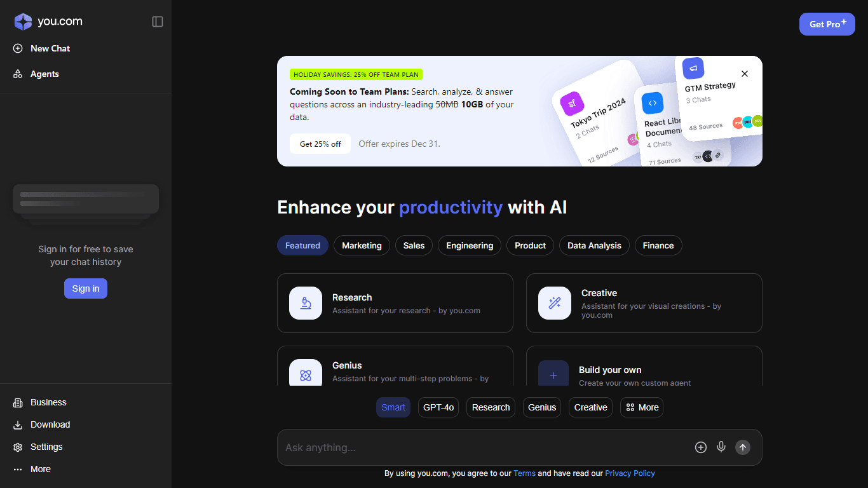Switch to Smart mode
Image resolution: width=868 pixels, height=488 pixels.
coord(393,407)
